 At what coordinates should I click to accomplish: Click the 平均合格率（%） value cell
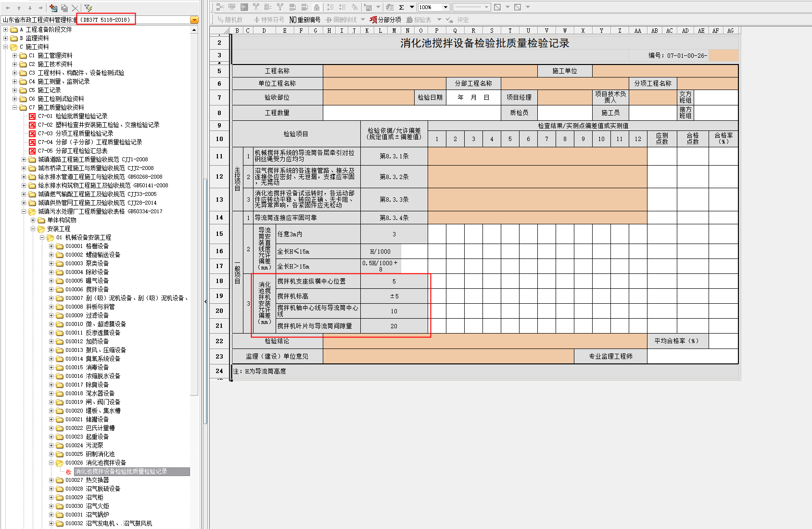tap(723, 341)
